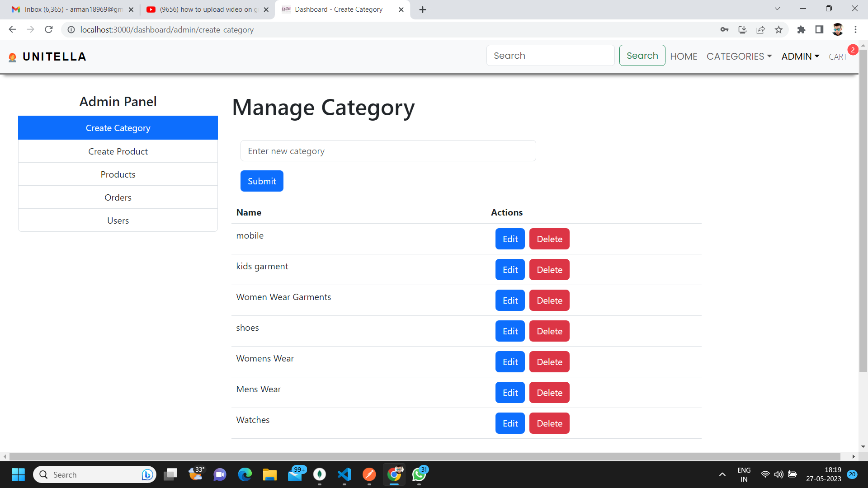
Task: Open the CATEGORIES dropdown
Action: coord(739,56)
